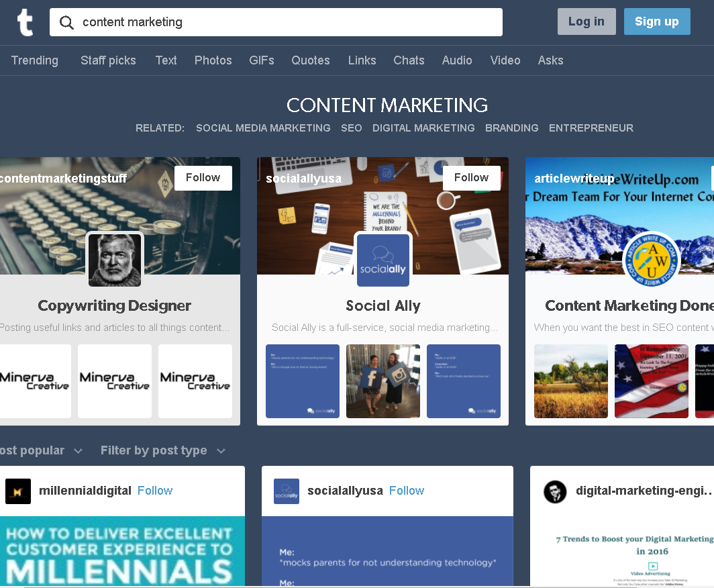Click the typewriter header image
Screen dimensions: 714x588
pos(120,216)
